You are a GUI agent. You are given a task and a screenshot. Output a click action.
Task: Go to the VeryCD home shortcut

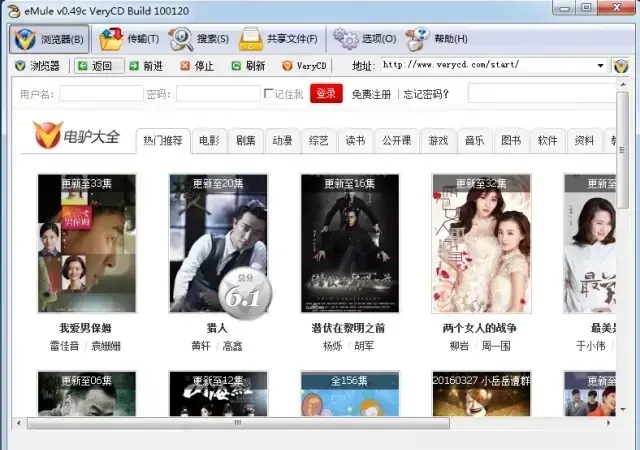tap(304, 66)
